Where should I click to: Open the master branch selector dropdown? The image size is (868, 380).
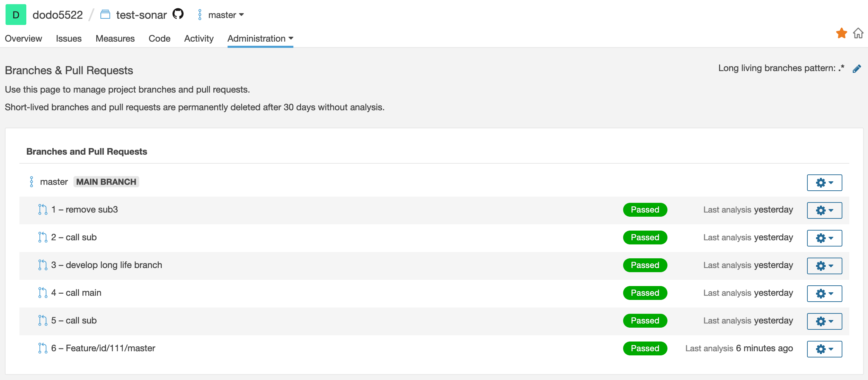pos(226,15)
